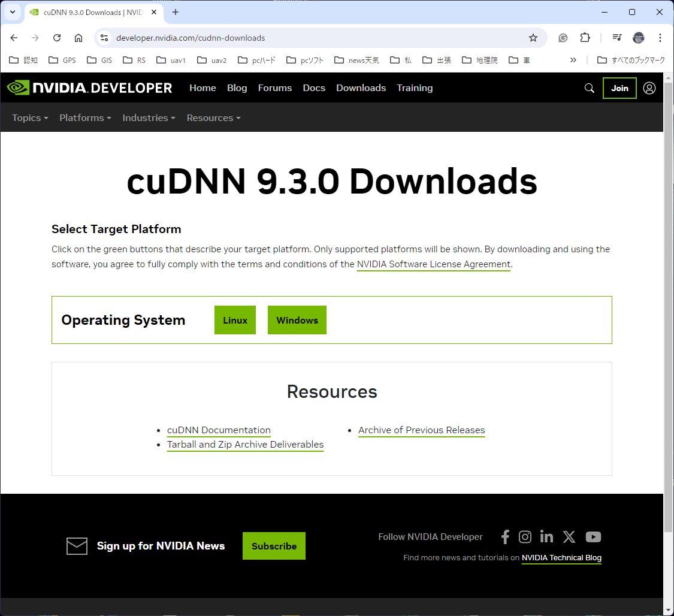Image resolution: width=674 pixels, height=616 pixels.
Task: Click the NVIDIA Developer logo
Action: coord(90,87)
